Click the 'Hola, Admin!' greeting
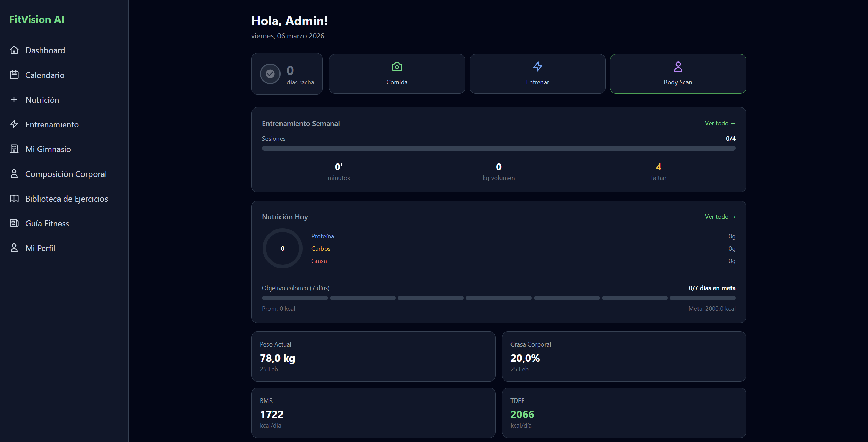868x442 pixels. tap(289, 21)
